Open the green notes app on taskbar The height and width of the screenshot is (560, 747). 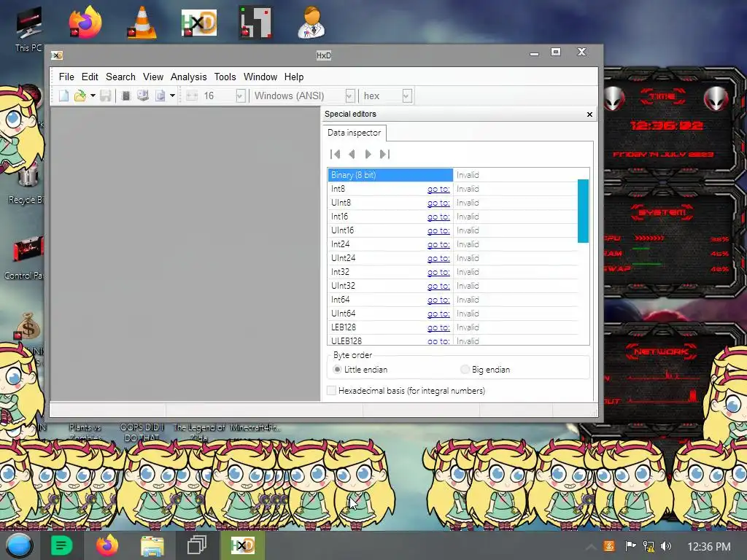61,545
